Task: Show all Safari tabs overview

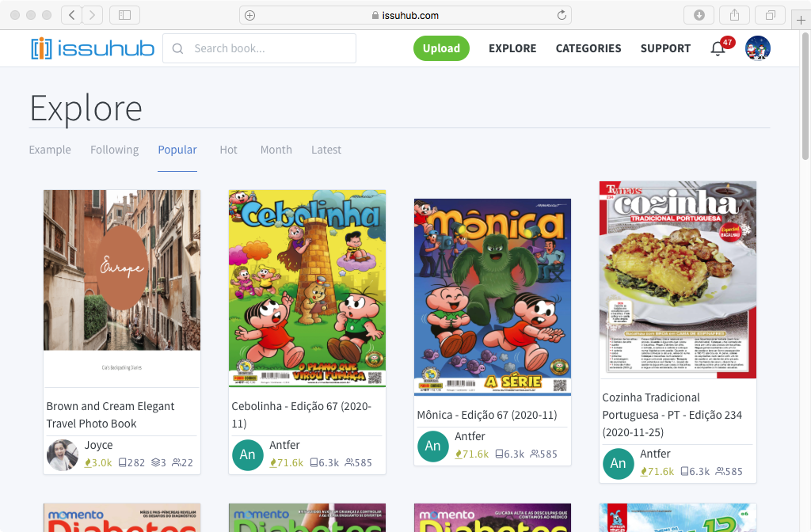Action: [x=770, y=15]
